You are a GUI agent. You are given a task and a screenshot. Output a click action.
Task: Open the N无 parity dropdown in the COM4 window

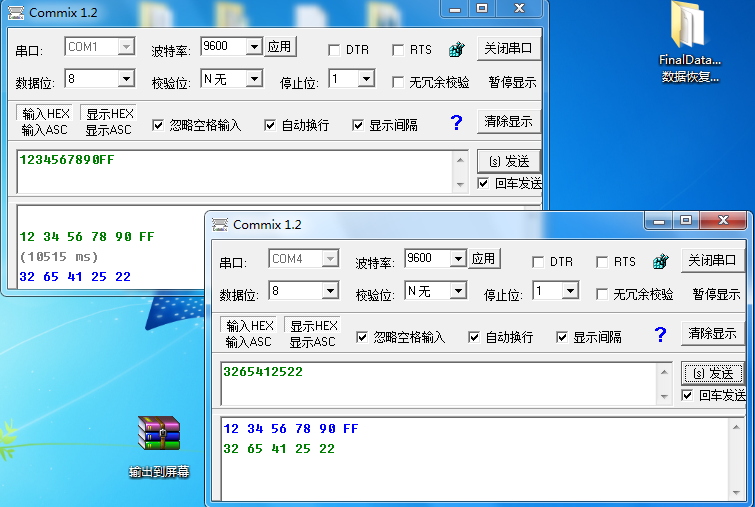point(458,290)
